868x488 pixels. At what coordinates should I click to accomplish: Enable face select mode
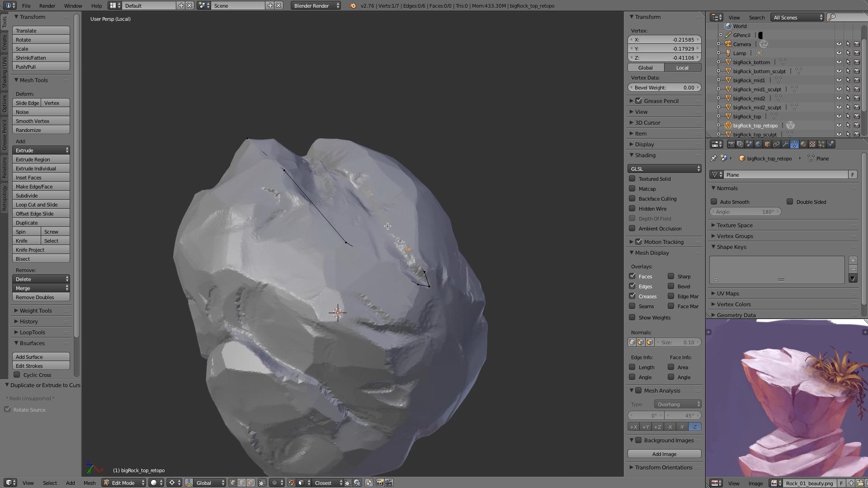click(250, 483)
